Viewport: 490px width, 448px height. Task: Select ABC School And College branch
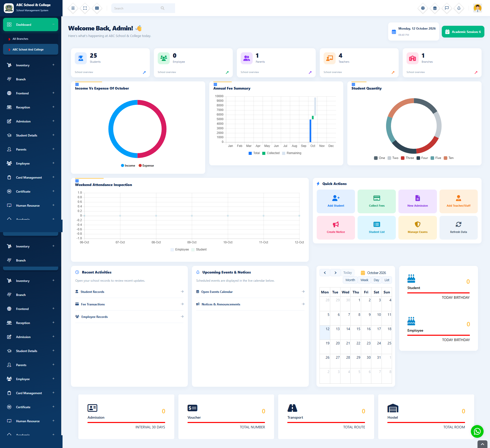[x=31, y=49]
